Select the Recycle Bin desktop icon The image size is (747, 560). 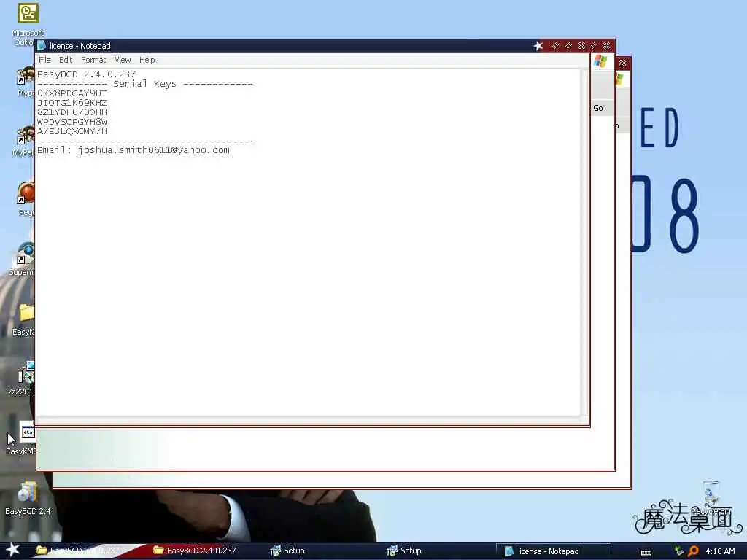(x=711, y=497)
